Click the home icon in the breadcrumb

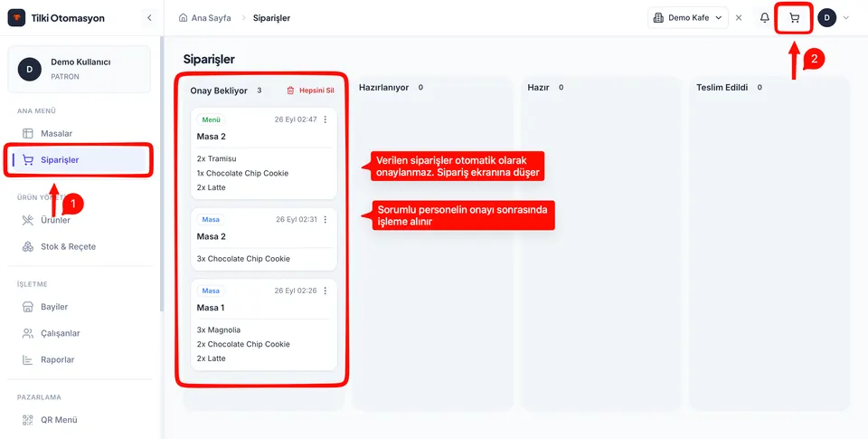point(184,18)
